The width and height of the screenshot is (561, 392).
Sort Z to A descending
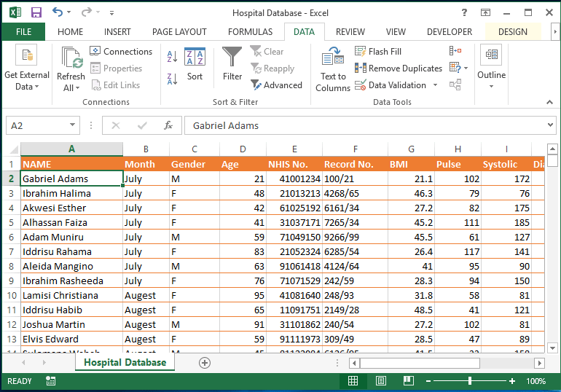pos(172,79)
